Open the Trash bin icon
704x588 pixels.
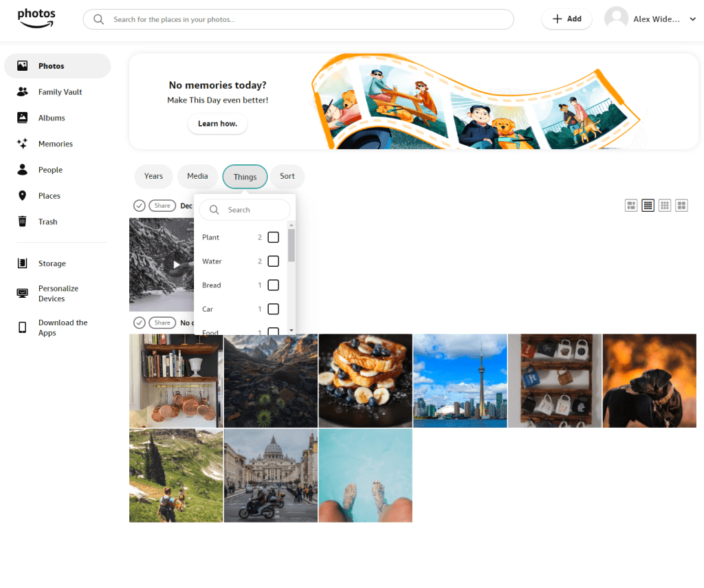[x=22, y=221]
